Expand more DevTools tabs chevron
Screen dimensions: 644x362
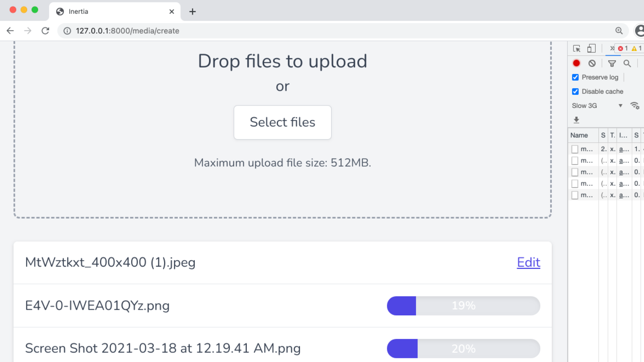coord(612,49)
